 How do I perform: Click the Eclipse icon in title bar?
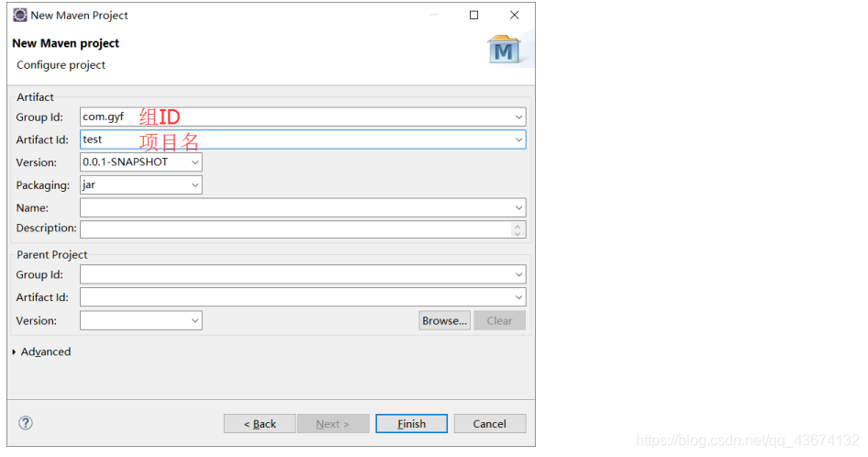click(x=20, y=15)
